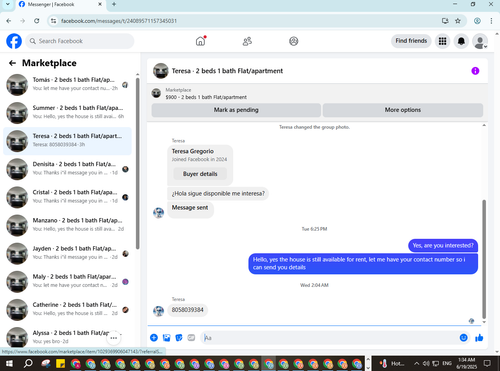Open the Facebook menu grid icon
This screenshot has width=500, height=371.
(442, 41)
